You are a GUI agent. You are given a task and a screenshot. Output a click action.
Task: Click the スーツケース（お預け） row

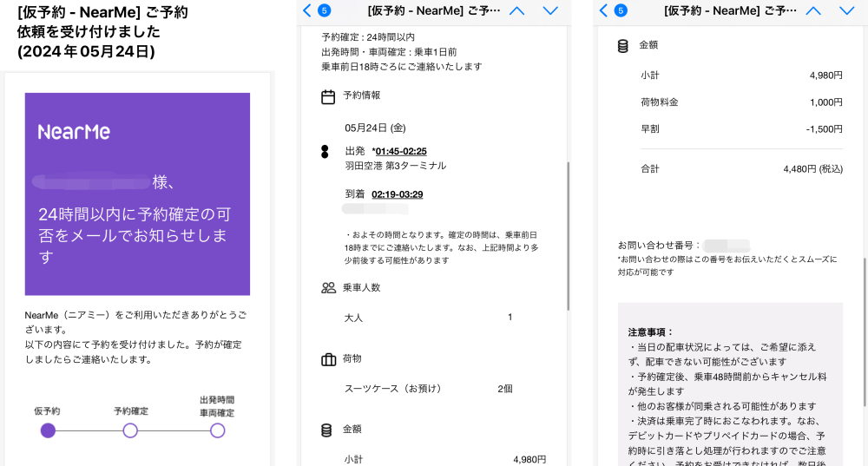[393, 389]
